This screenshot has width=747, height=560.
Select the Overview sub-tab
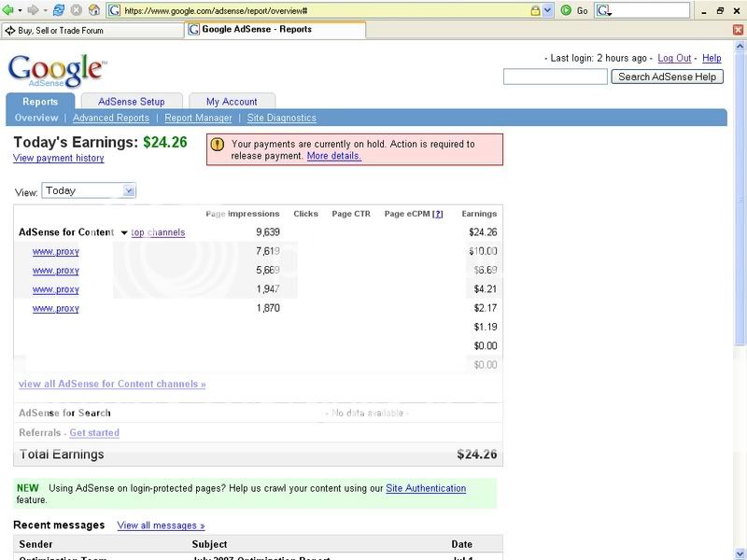click(36, 118)
